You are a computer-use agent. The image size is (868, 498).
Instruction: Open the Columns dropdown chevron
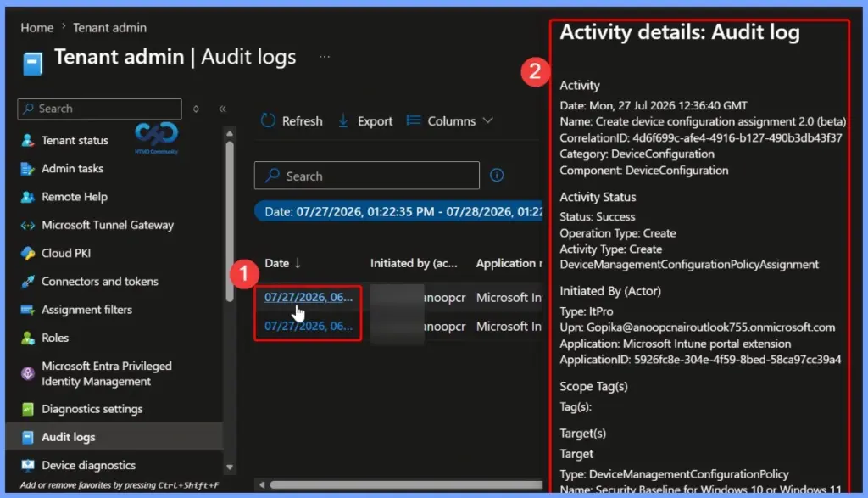pyautogui.click(x=487, y=120)
